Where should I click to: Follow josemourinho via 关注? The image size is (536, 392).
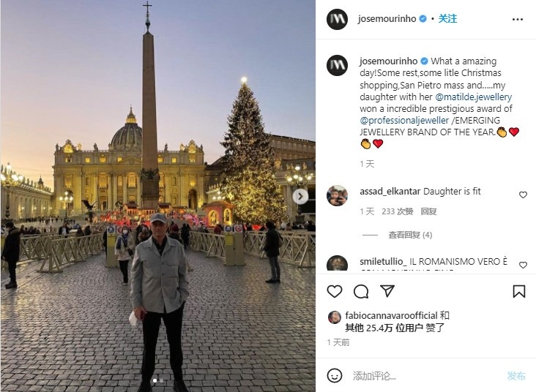(447, 18)
